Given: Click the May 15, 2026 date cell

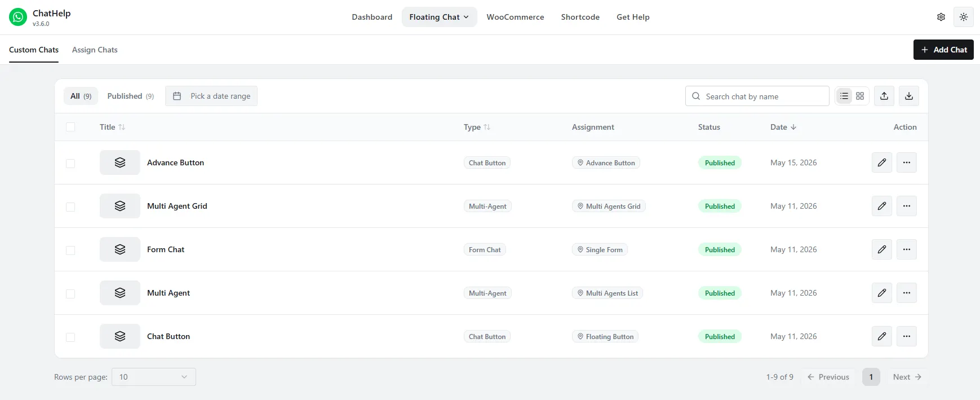Looking at the screenshot, I should click(x=793, y=162).
